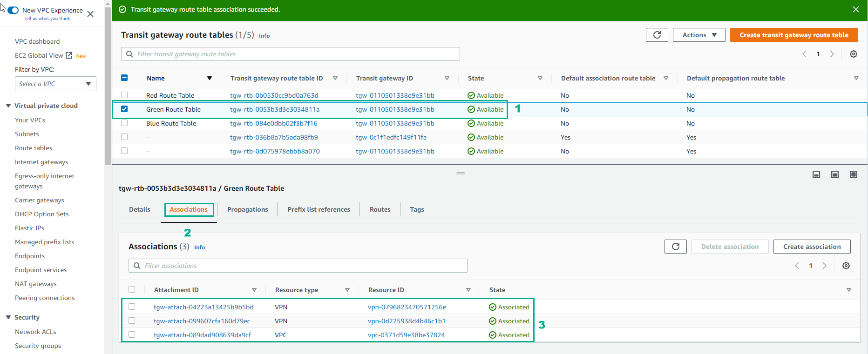The image size is (868, 354).
Task: Uncheck the Green Route Table checkbox
Action: tap(124, 109)
